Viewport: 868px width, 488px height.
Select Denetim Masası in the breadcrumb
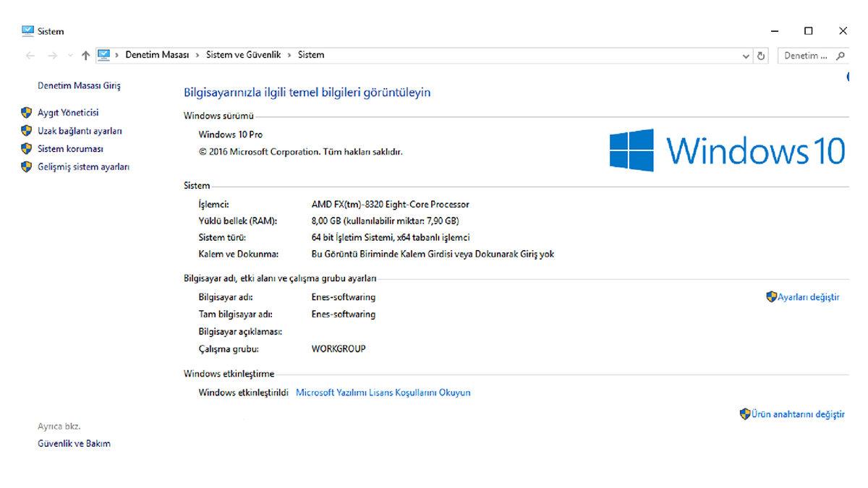tap(156, 54)
